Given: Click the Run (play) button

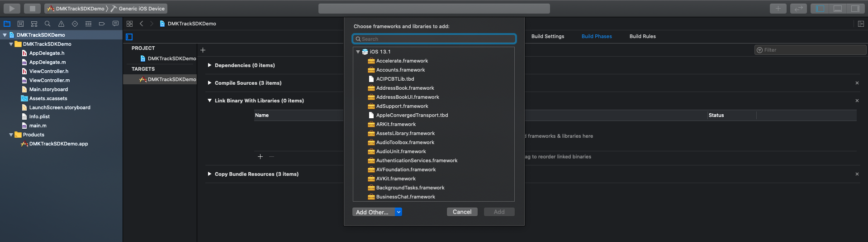Looking at the screenshot, I should 12,8.
